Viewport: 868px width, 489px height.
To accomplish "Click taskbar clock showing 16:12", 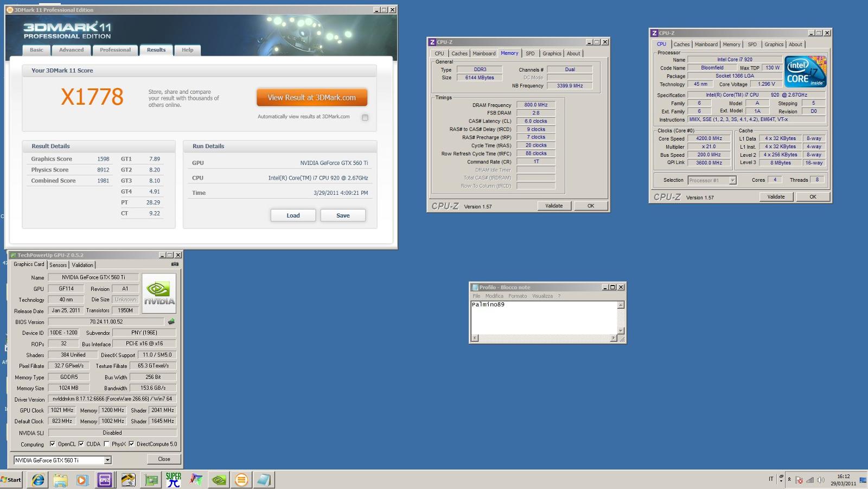I will click(x=844, y=477).
